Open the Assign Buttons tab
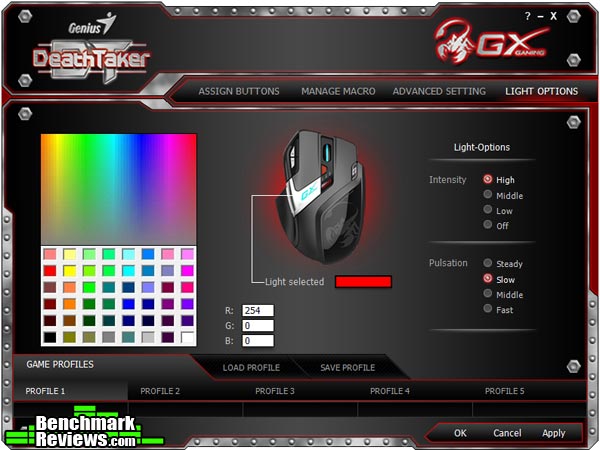 [x=239, y=91]
